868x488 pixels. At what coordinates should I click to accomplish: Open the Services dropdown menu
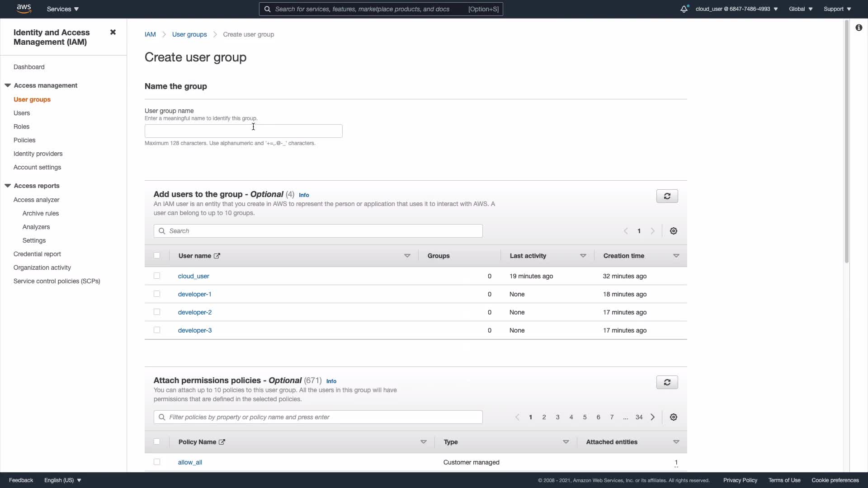(63, 9)
